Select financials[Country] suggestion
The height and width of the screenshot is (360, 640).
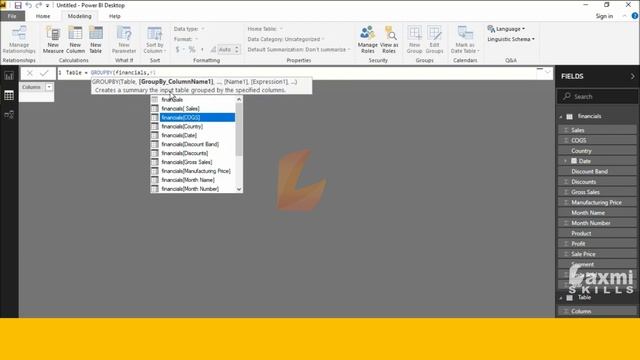[x=193, y=127]
